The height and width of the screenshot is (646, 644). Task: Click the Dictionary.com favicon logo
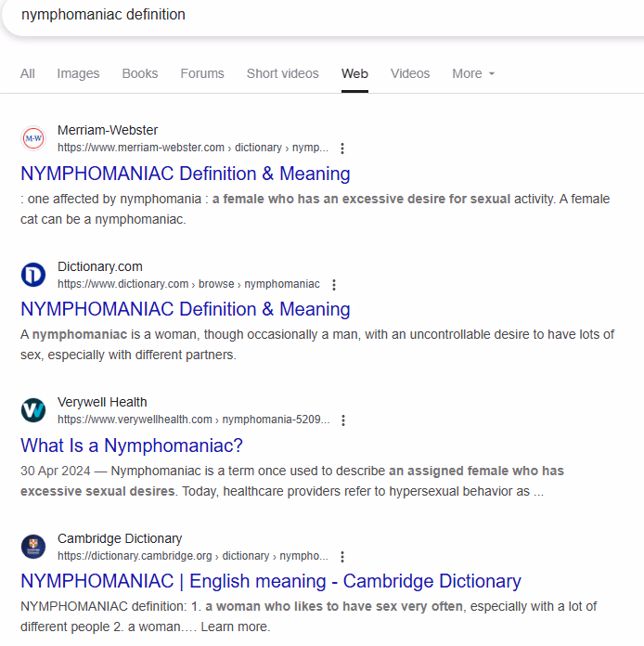33,275
